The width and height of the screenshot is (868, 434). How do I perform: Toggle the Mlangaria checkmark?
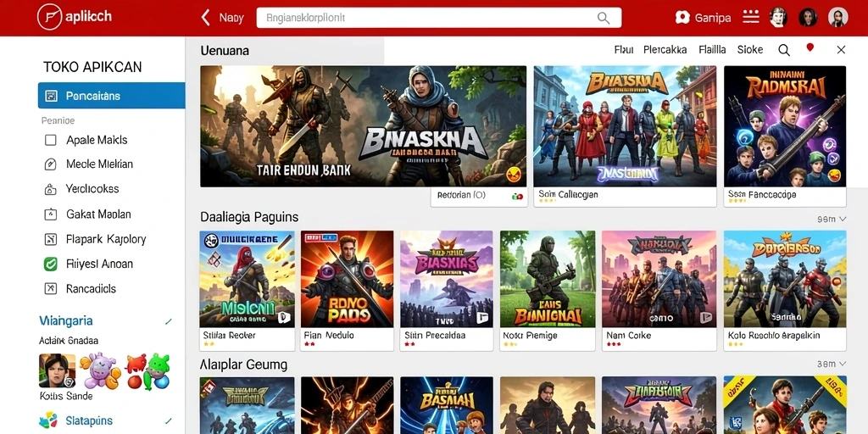(x=169, y=321)
